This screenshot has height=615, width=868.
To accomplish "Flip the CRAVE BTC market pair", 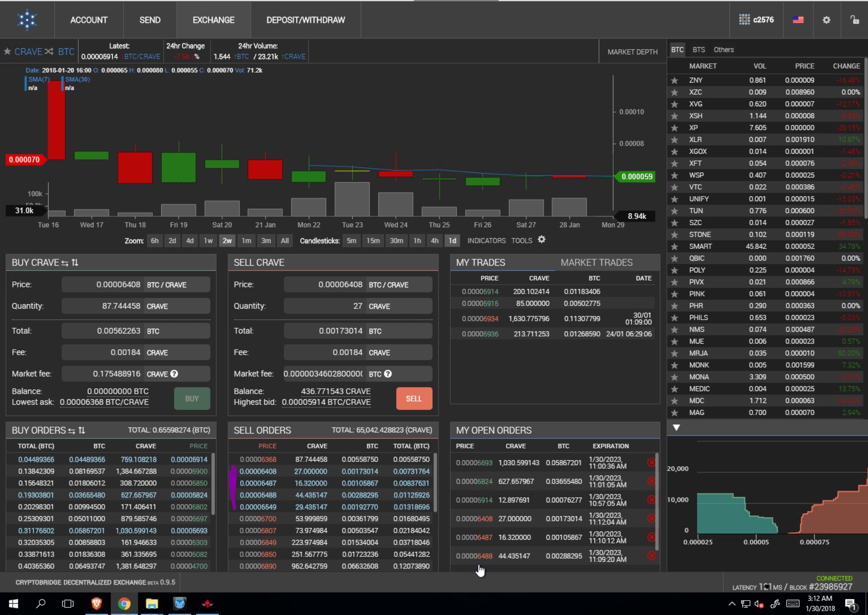I will [x=49, y=51].
